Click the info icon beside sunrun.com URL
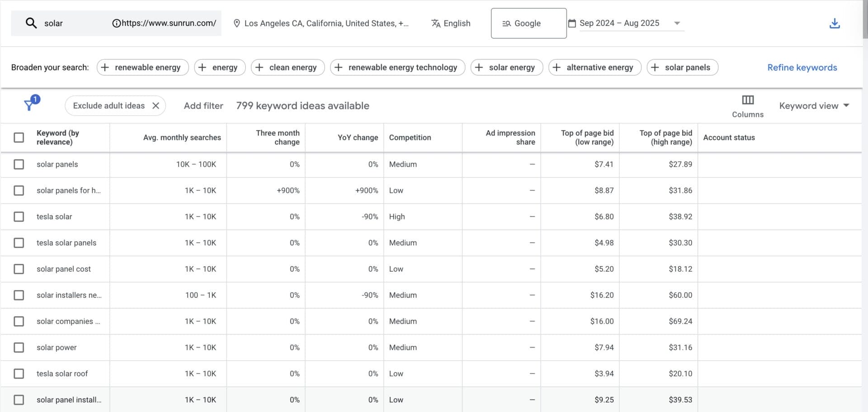The height and width of the screenshot is (412, 868). pyautogui.click(x=117, y=23)
